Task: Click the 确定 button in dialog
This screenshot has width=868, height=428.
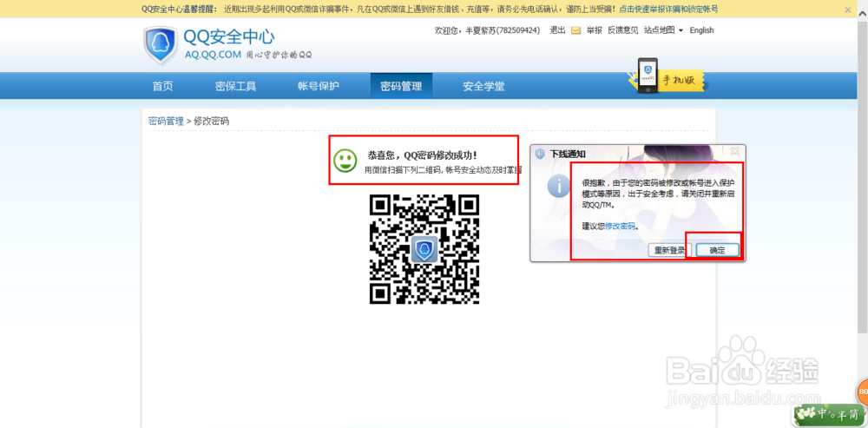Action: [718, 250]
